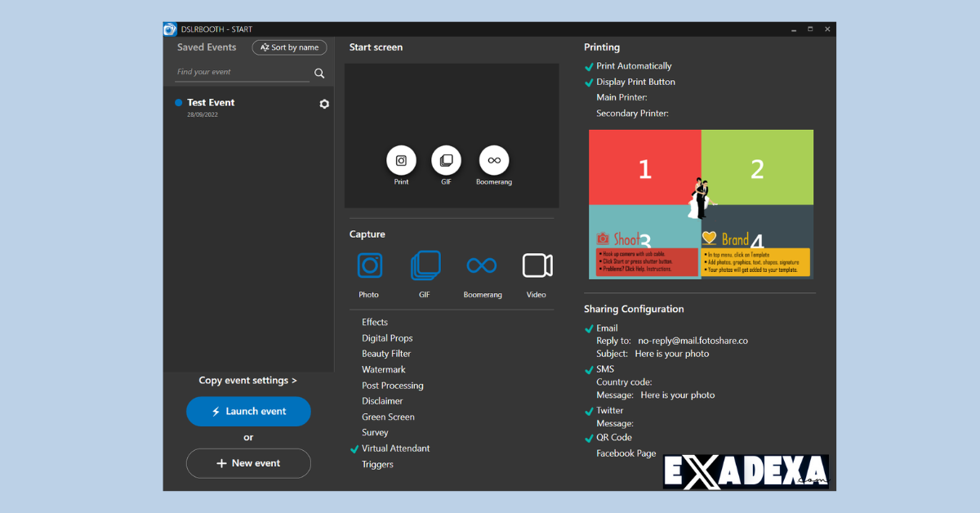
Task: Enable the Facebook Page sharing option
Action: tap(626, 453)
